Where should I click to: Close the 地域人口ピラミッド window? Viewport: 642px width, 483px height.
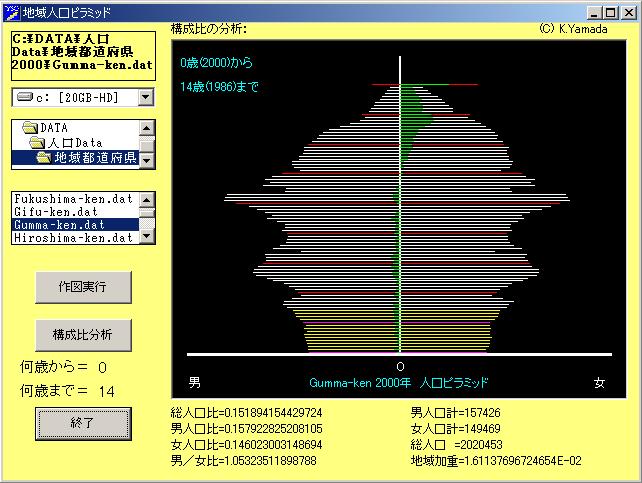[628, 13]
